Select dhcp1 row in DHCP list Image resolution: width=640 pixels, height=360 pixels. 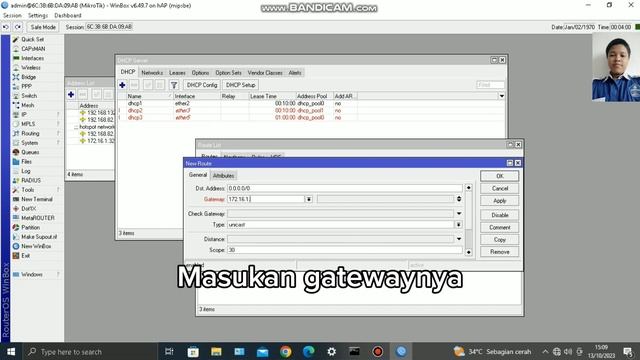click(x=310, y=104)
